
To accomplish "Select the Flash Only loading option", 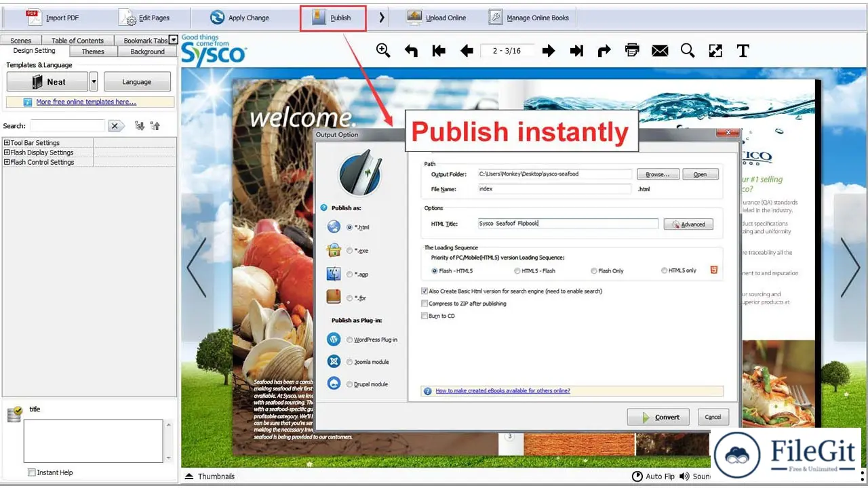I will click(593, 271).
